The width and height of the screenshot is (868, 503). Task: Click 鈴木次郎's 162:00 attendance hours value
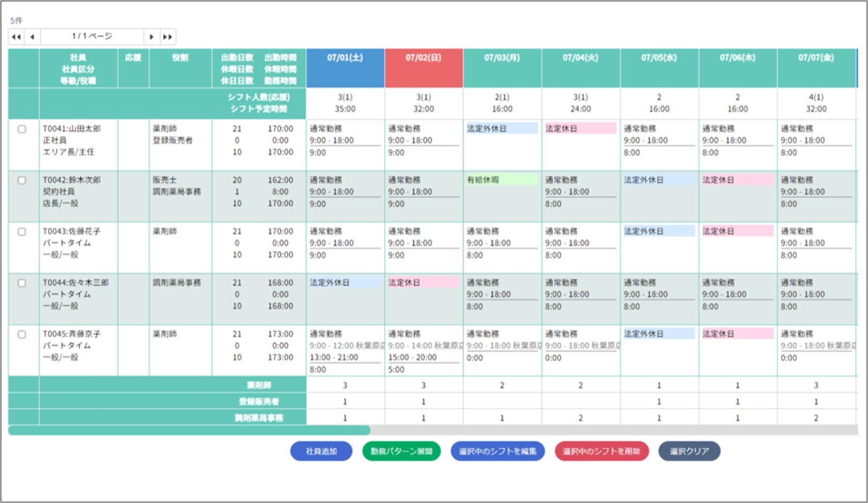click(281, 180)
